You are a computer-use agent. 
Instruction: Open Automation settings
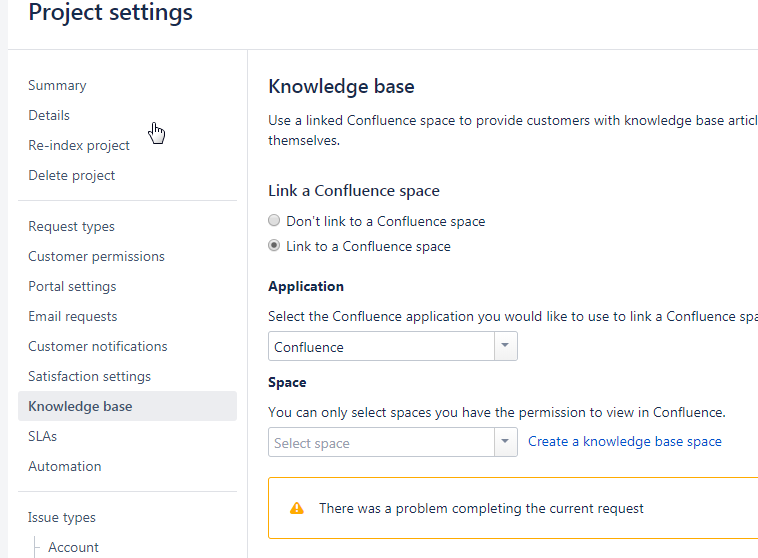65,466
